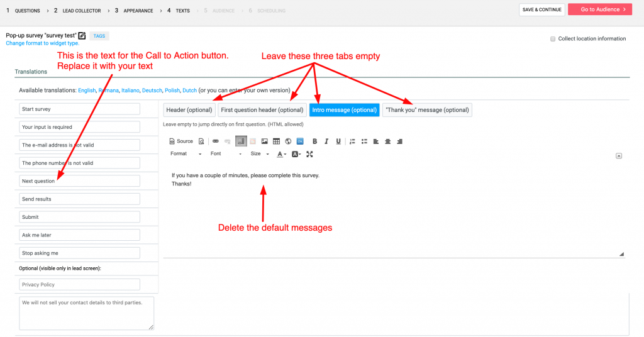Screen dimensions: 644x337
Task: Click the Bold formatting icon
Action: [315, 141]
